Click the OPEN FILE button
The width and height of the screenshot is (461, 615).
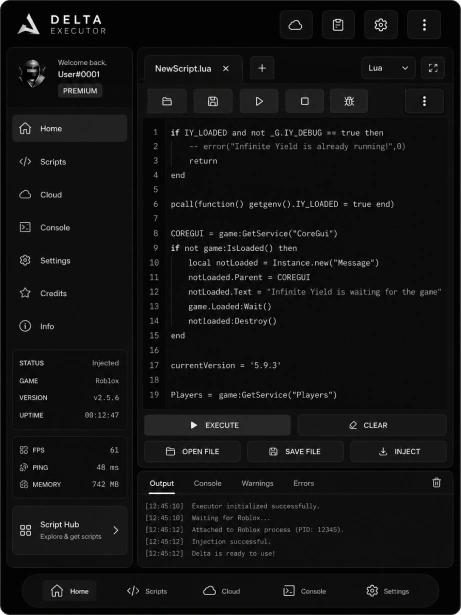(x=192, y=451)
